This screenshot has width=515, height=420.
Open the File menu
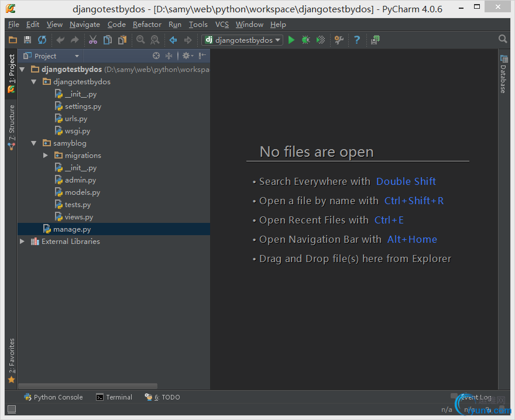tap(13, 25)
